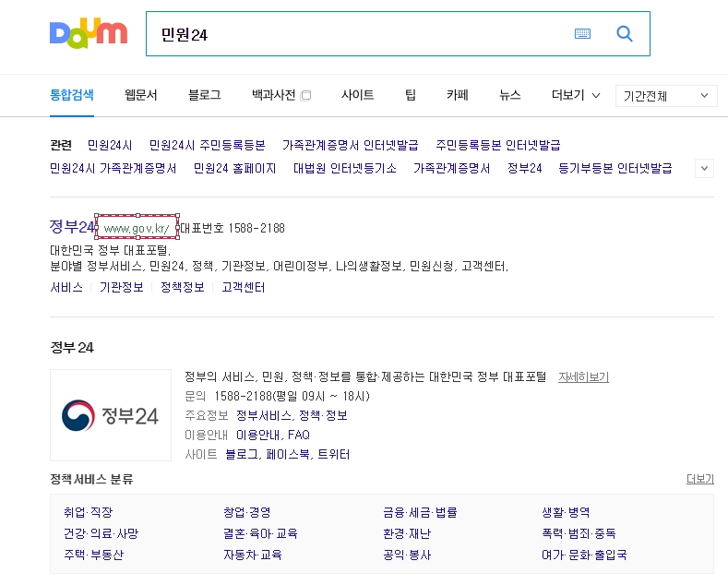Open the 기관정보 sublink
Screen dimensions: 728x585
[121, 287]
